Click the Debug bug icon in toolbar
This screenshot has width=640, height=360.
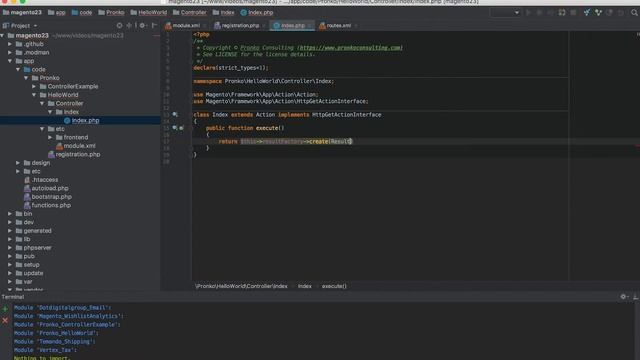coord(539,13)
